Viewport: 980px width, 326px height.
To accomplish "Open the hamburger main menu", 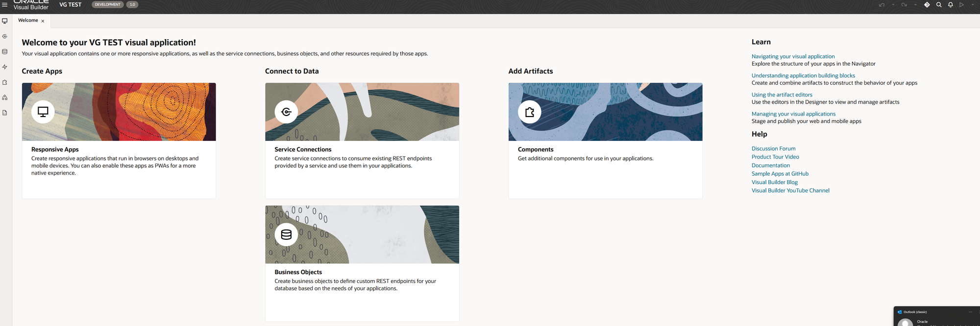I will (5, 5).
